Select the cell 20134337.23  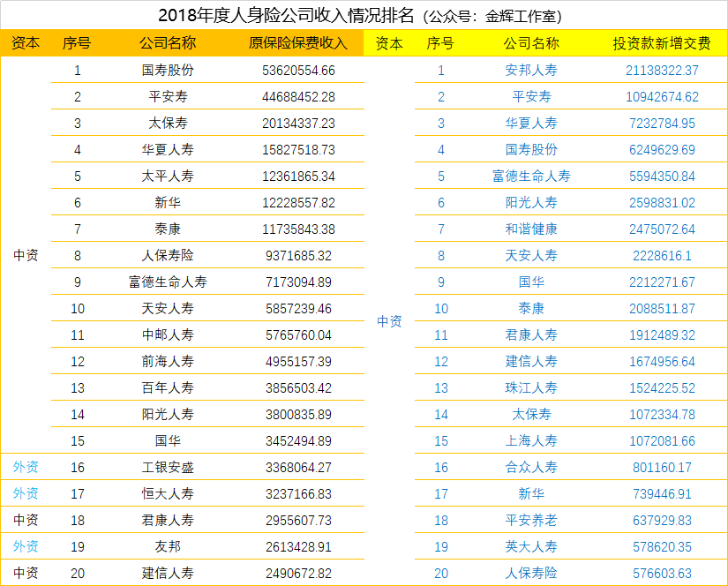[x=298, y=123]
